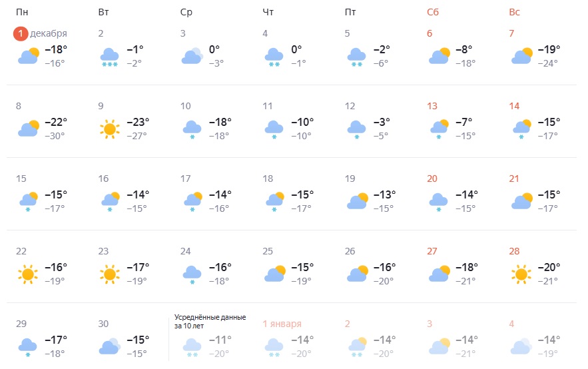Click the partly cloudy icon on December 7

[x=521, y=56]
